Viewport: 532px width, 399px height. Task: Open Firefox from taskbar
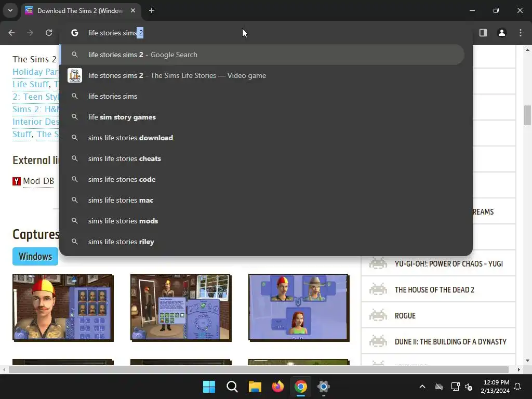tap(278, 387)
